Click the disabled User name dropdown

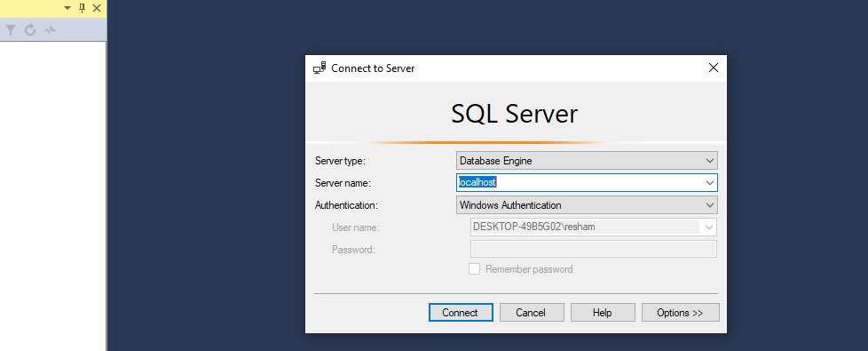[x=594, y=227]
